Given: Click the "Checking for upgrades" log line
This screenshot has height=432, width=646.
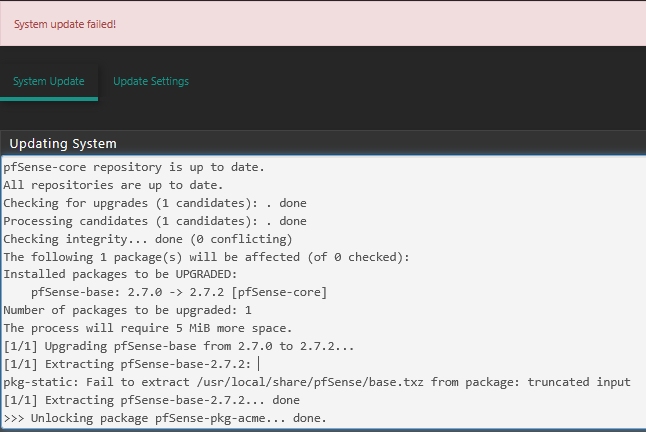Looking at the screenshot, I should 155,203.
